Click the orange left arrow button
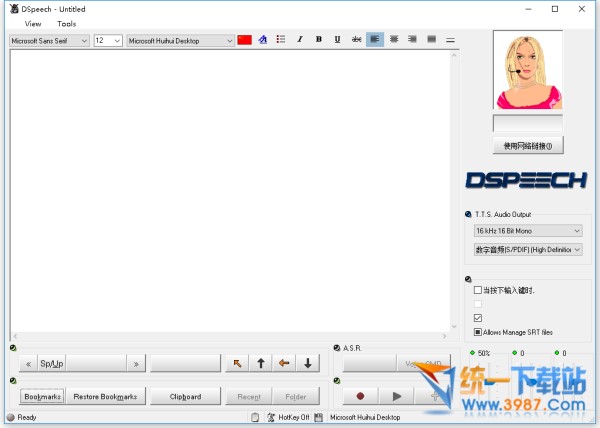 click(x=284, y=363)
